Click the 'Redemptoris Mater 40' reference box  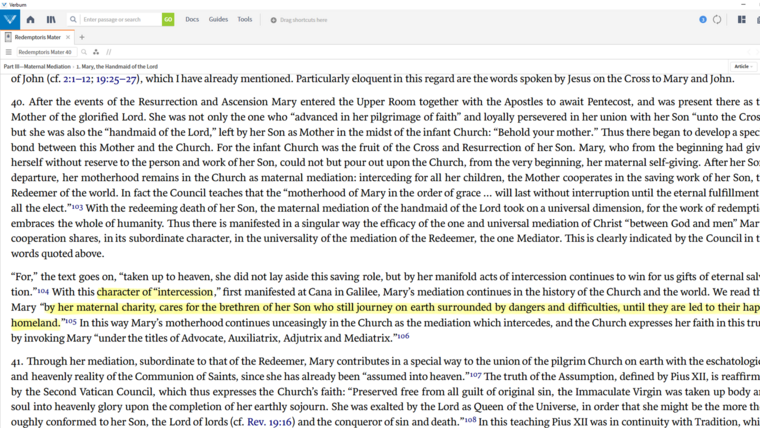tap(46, 52)
